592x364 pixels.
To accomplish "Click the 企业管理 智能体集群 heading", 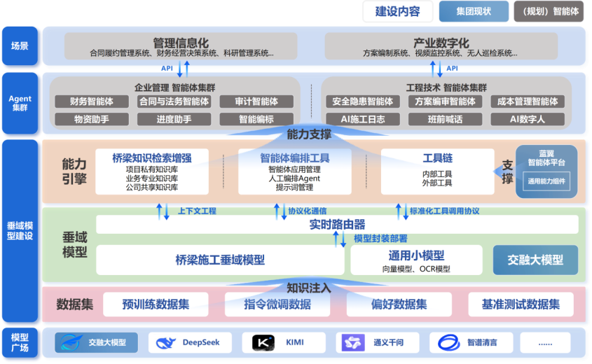I will [175, 88].
